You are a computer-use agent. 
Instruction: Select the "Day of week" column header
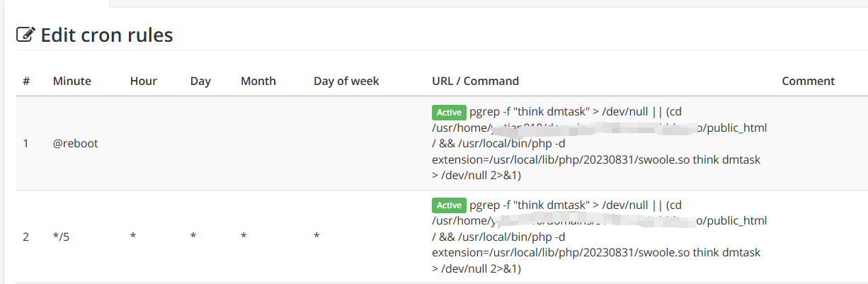point(346,81)
